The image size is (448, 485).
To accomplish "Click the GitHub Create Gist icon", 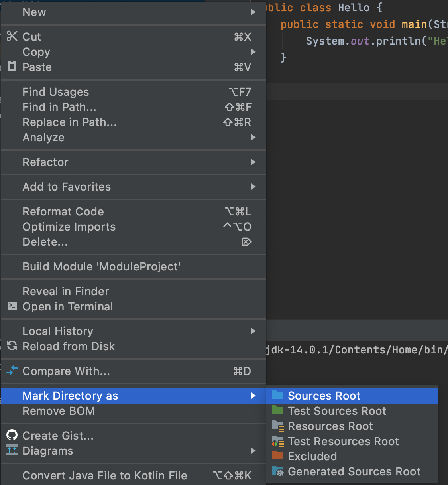I will click(x=12, y=435).
